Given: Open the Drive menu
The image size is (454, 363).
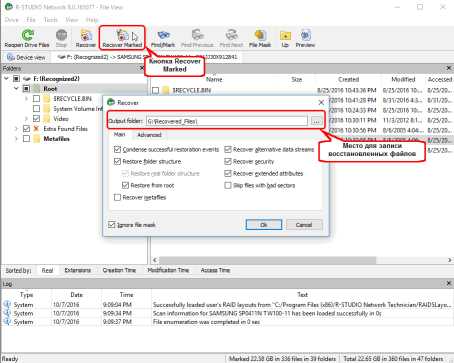Looking at the screenshot, I should click(x=12, y=20).
